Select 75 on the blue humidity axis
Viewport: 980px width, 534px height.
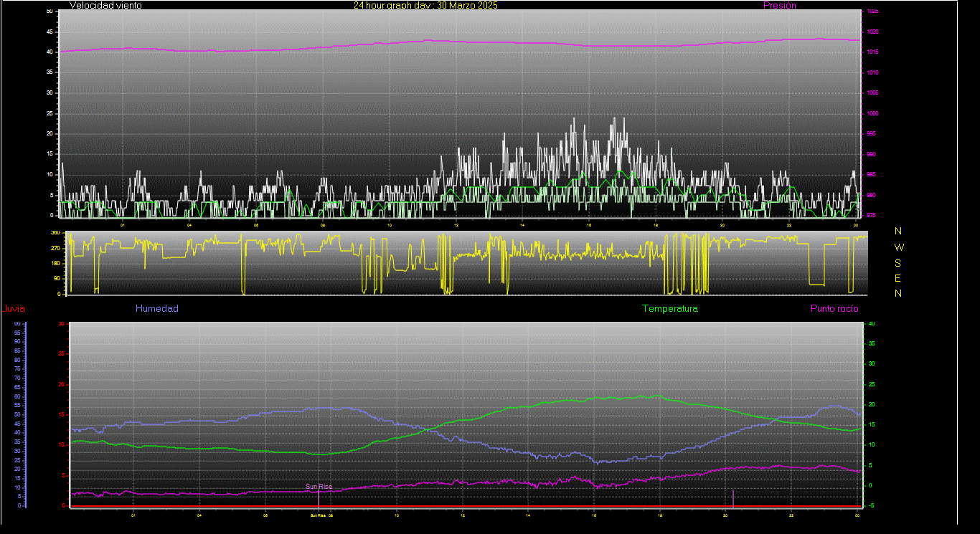click(17, 369)
